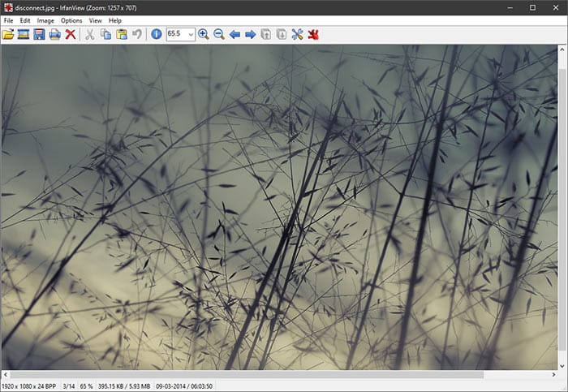Expand the 65.5 zoom level dropdown
The height and width of the screenshot is (392, 568).
191,35
